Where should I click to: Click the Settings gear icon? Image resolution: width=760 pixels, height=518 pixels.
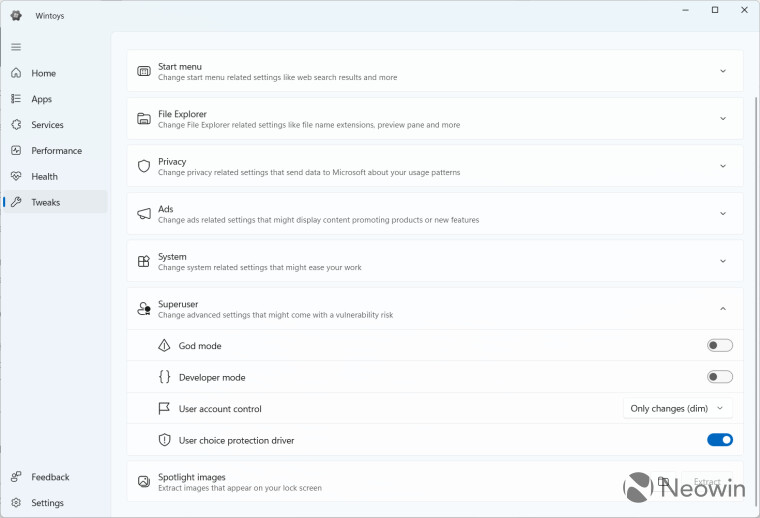click(x=16, y=502)
